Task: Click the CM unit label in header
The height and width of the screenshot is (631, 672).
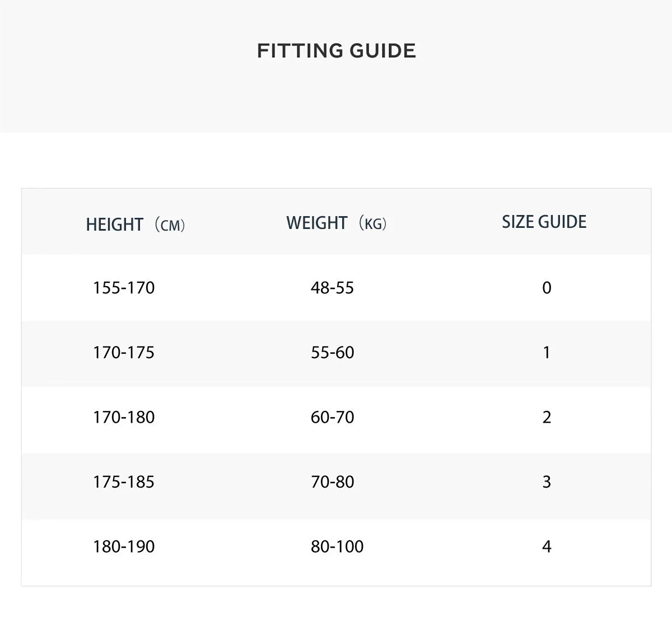Action: pos(170,226)
